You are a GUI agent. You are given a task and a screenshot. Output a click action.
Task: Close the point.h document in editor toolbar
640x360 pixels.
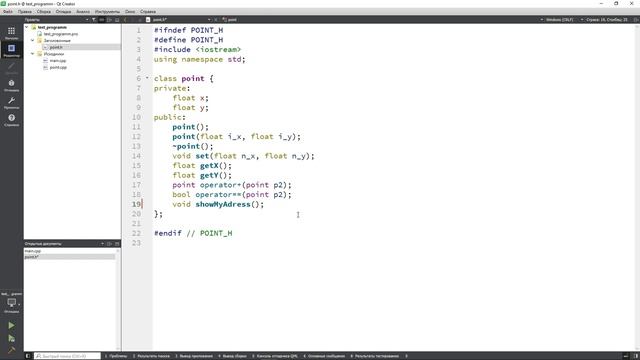tap(216, 20)
